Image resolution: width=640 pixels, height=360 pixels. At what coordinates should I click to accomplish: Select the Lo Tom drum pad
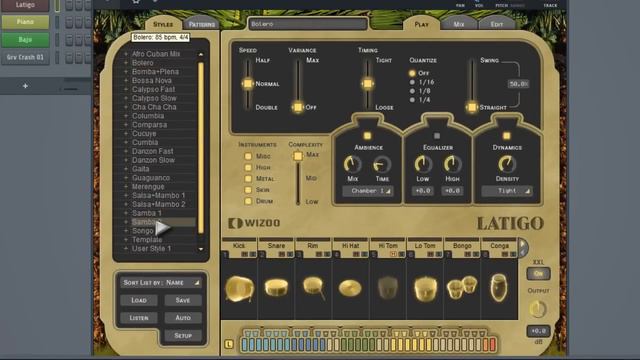click(x=425, y=289)
